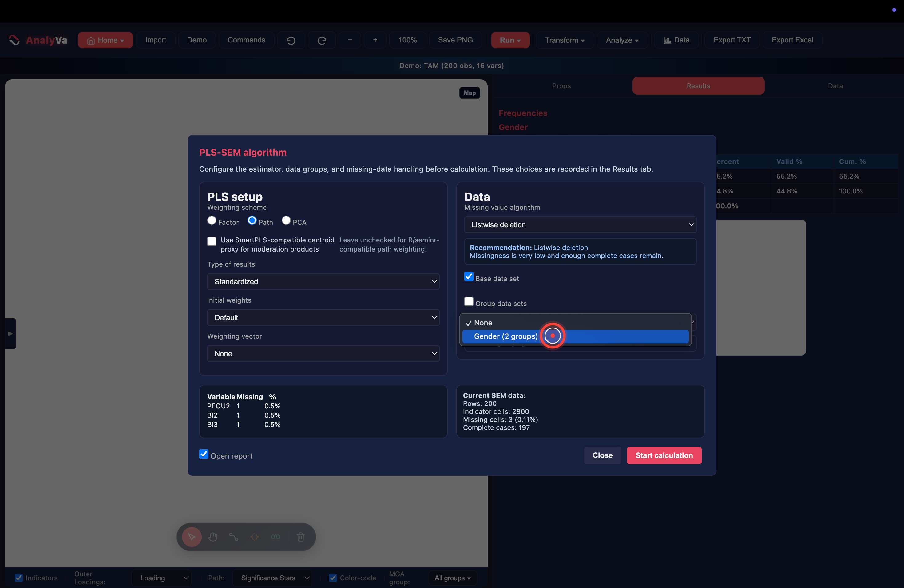This screenshot has width=904, height=588.
Task: Select None in the grouping list
Action: [575, 323]
